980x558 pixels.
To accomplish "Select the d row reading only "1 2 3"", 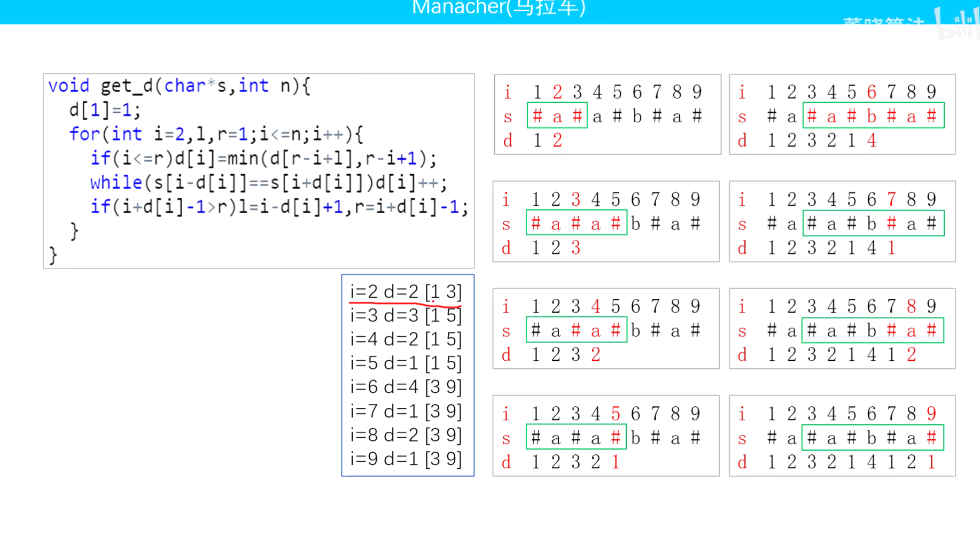I will pyautogui.click(x=556, y=248).
